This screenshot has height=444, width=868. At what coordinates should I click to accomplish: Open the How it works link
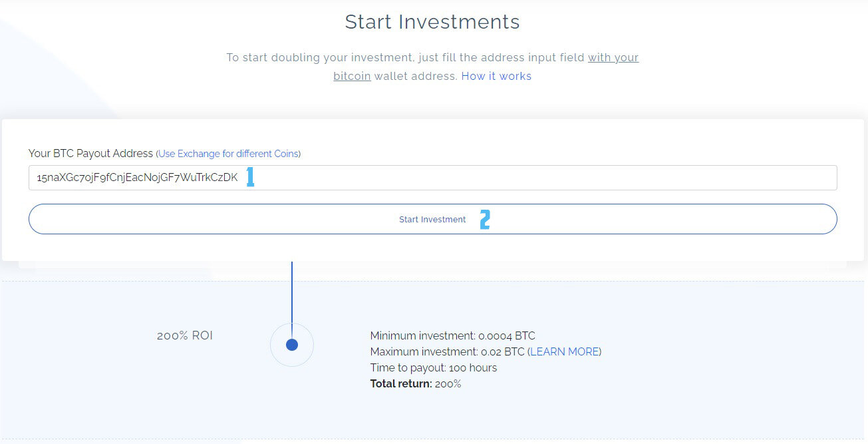click(x=496, y=76)
